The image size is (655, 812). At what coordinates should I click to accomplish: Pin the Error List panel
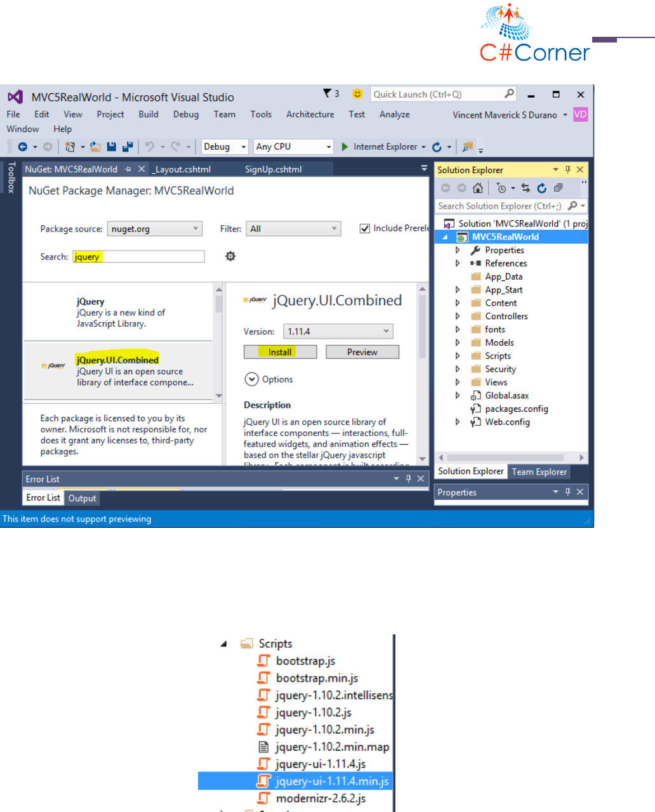point(408,479)
